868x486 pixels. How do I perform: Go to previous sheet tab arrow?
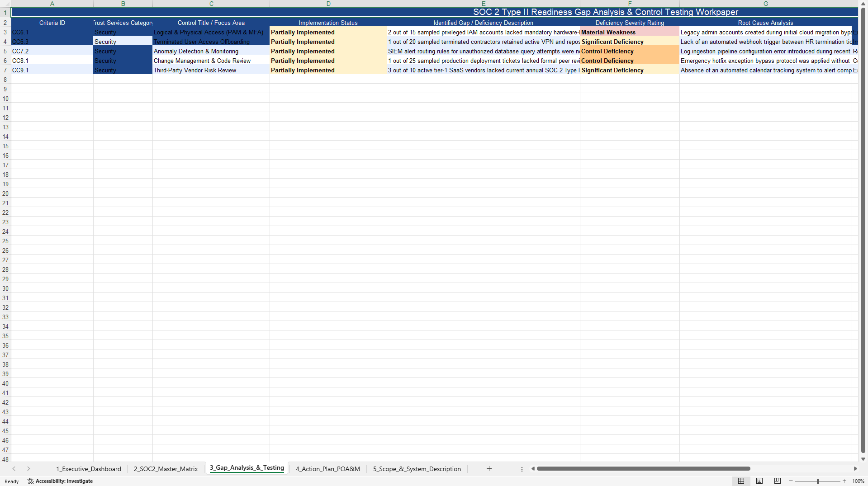coord(14,469)
